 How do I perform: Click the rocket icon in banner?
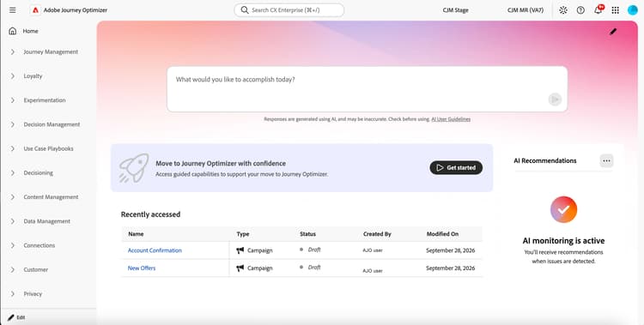coord(134,168)
